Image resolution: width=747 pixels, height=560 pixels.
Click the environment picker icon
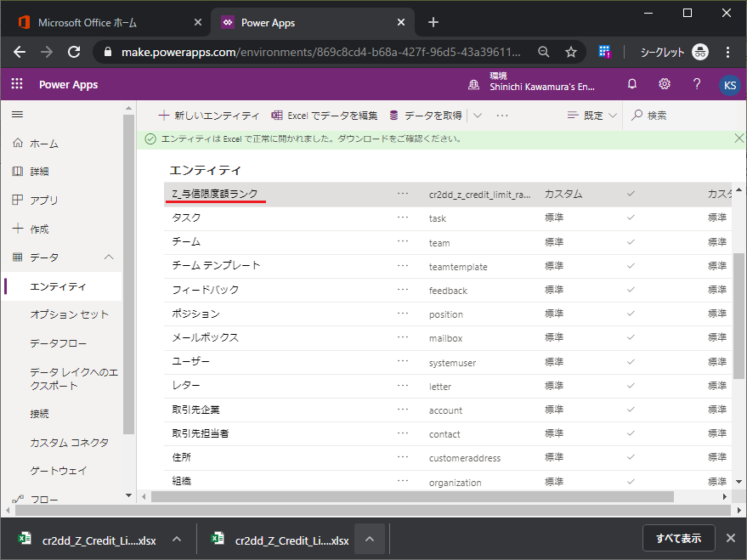[x=473, y=85]
